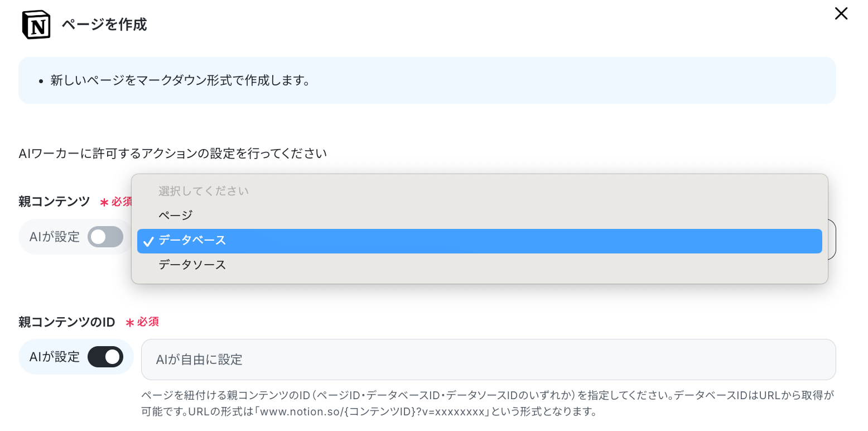Click the help text mentioning www.notion.so URL
The image size is (868, 431).
488,404
